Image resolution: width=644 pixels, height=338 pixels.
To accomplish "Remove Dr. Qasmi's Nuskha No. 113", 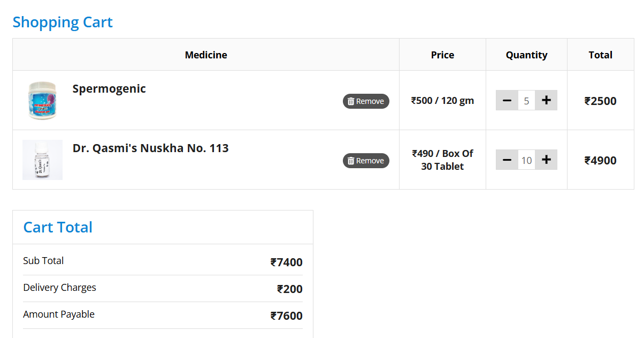I will point(366,161).
